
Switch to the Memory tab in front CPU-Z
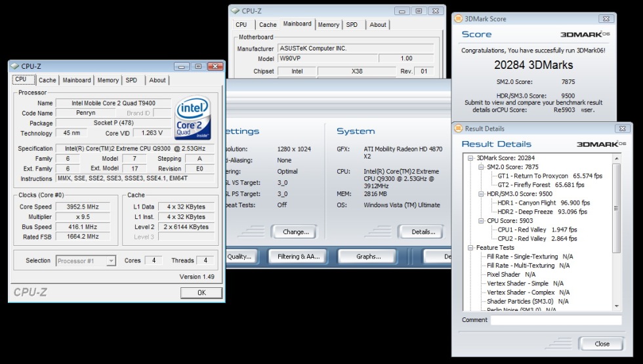point(108,80)
